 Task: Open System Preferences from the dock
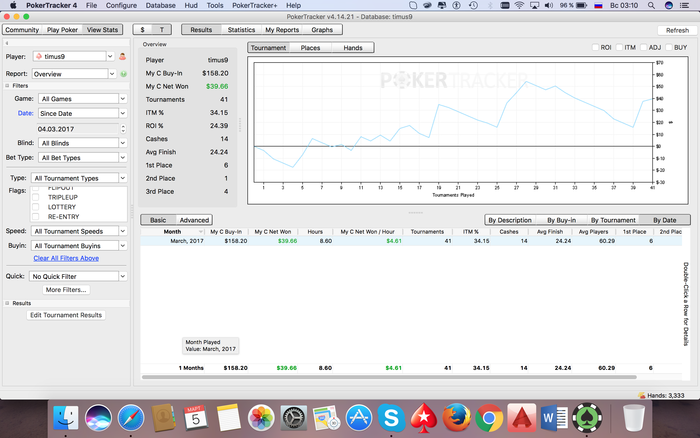293,418
